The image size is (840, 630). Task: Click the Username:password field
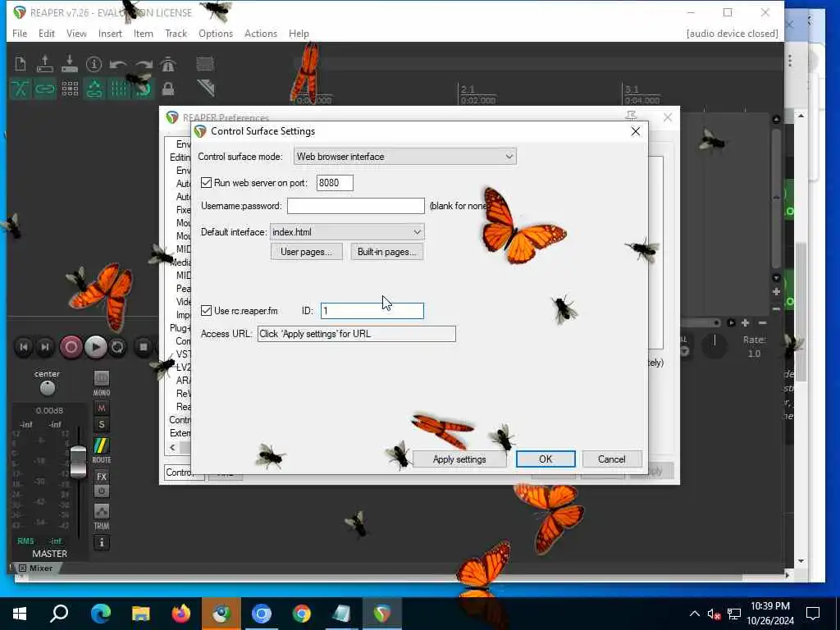point(356,206)
